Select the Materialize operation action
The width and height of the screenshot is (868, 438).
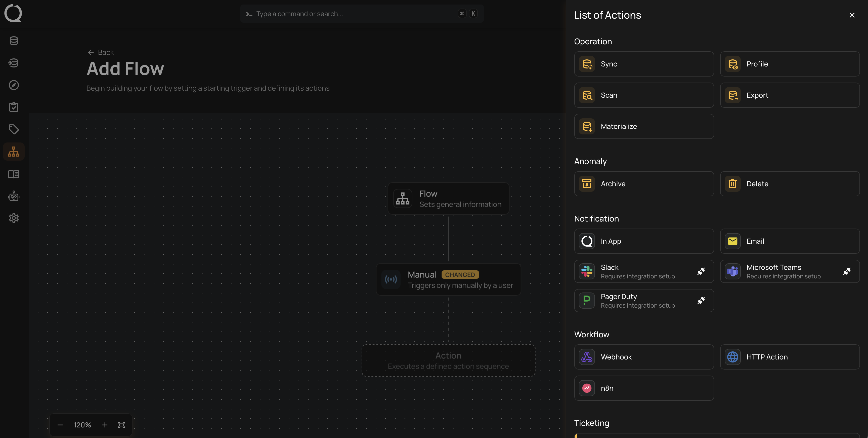[644, 126]
